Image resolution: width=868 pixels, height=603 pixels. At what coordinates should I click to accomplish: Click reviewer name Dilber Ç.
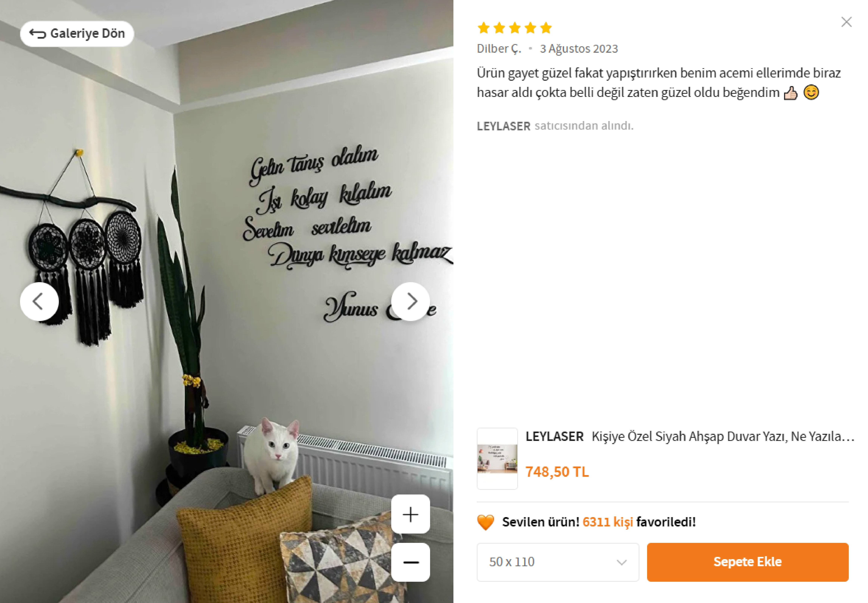coord(499,49)
